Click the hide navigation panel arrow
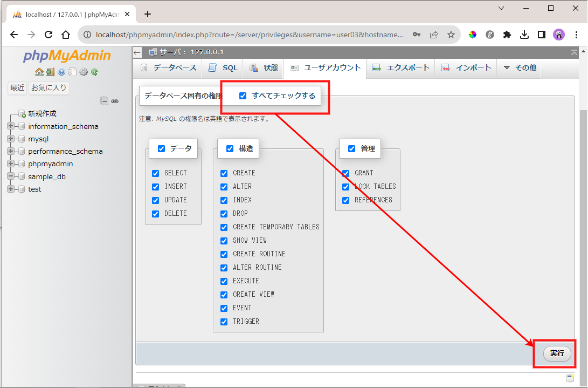Screen dimensions: 588x388 [x=137, y=52]
